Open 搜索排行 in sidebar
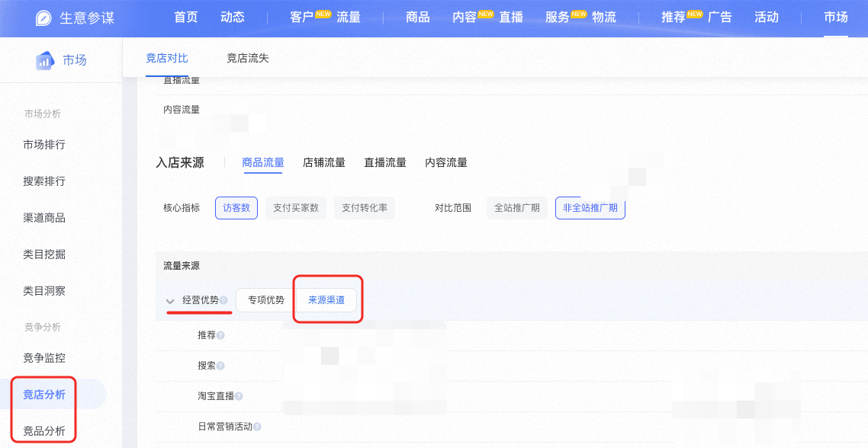The width and height of the screenshot is (868, 448). point(44,181)
